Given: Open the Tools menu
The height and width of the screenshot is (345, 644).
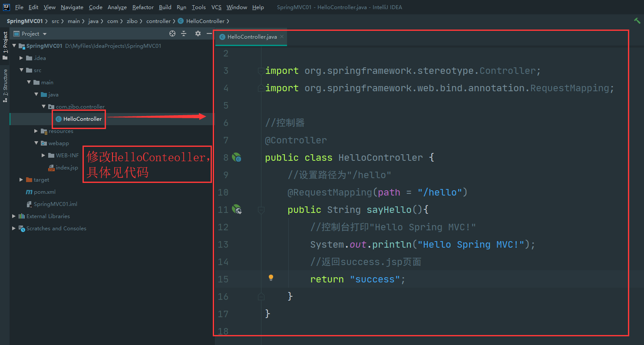Looking at the screenshot, I should tap(199, 7).
